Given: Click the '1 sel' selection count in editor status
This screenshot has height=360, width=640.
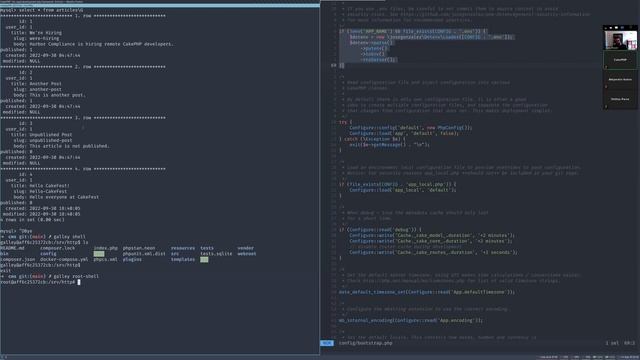Looking at the screenshot, I should [x=612, y=343].
